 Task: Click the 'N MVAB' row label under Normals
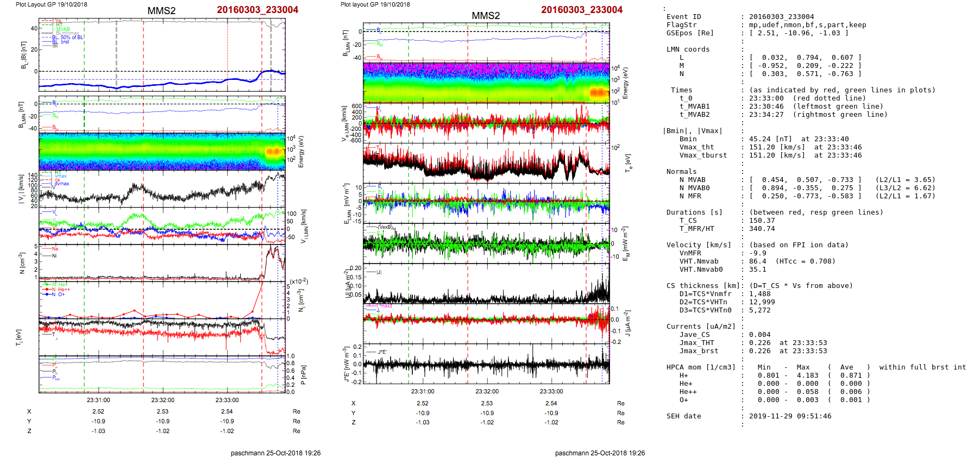pyautogui.click(x=692, y=180)
